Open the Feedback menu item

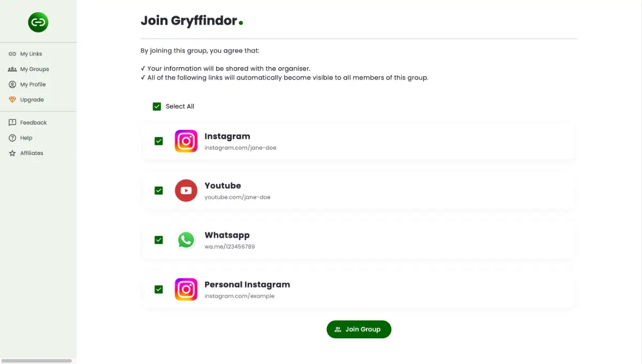coord(33,122)
